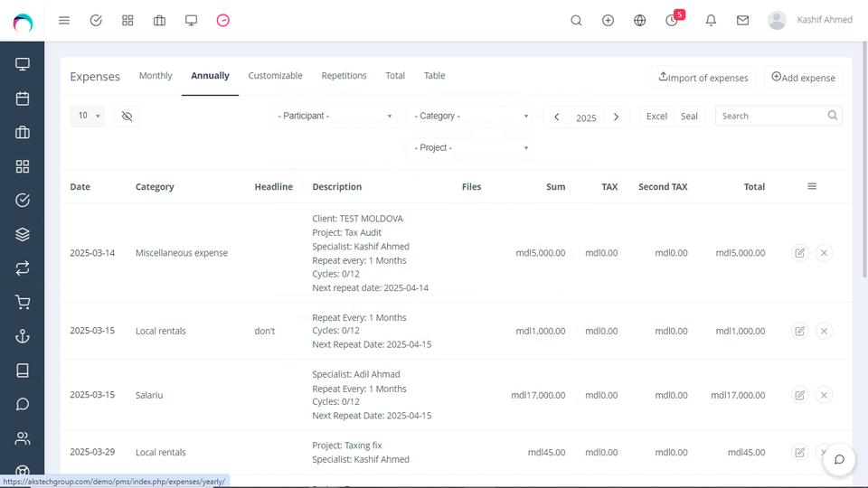The height and width of the screenshot is (488, 868).
Task: Click the timer clock icon with badge
Action: pyautogui.click(x=672, y=20)
